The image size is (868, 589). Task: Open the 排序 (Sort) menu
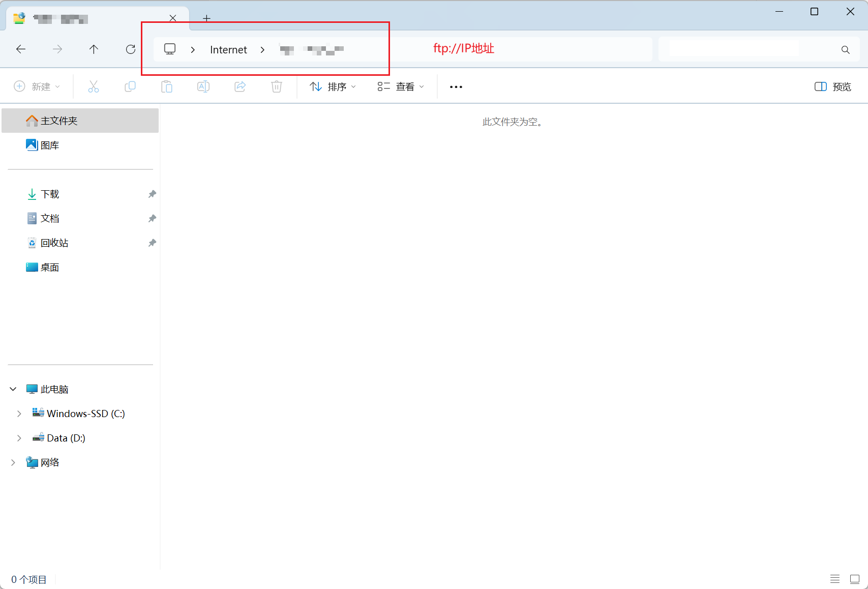point(333,86)
